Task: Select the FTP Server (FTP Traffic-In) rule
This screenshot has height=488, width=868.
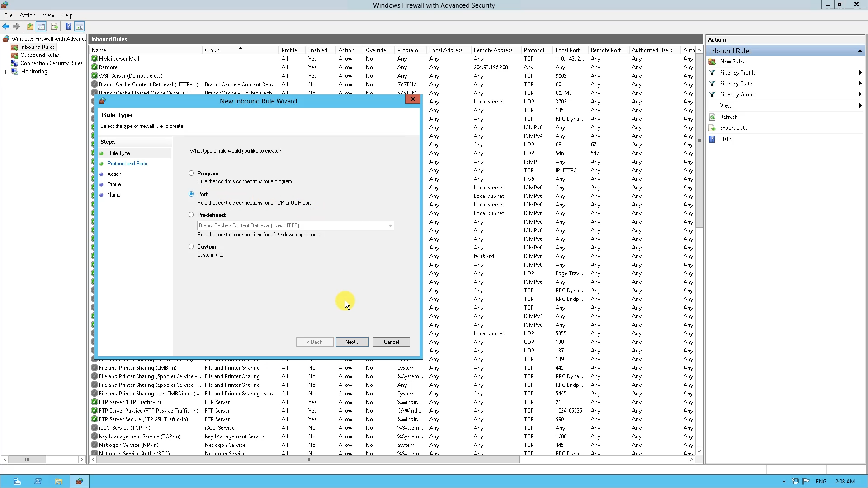Action: tap(130, 402)
